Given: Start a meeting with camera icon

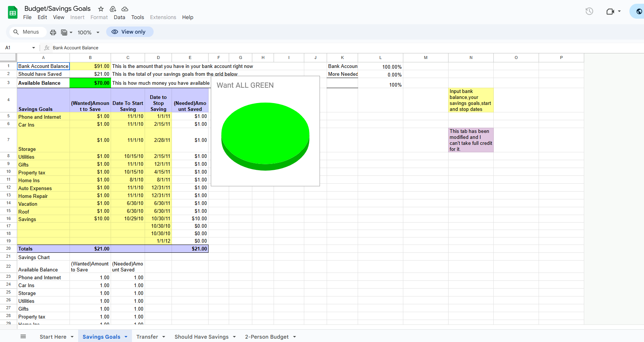Looking at the screenshot, I should (610, 12).
